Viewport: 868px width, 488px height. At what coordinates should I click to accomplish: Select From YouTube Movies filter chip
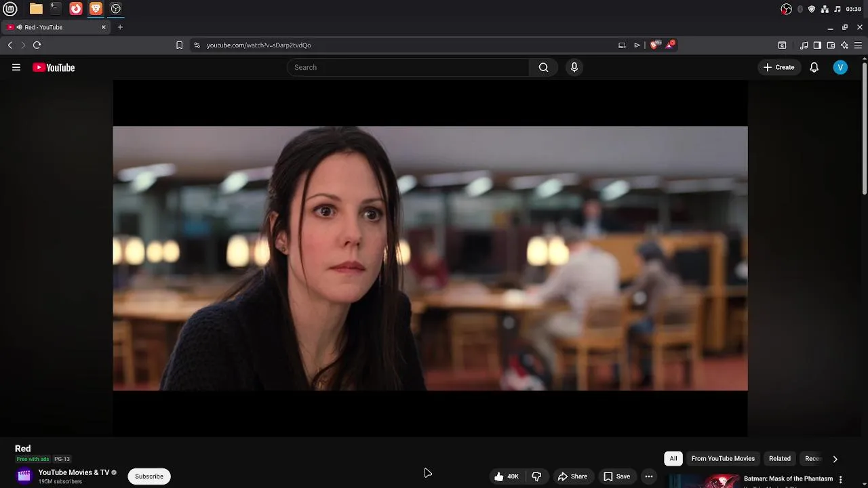point(723,459)
